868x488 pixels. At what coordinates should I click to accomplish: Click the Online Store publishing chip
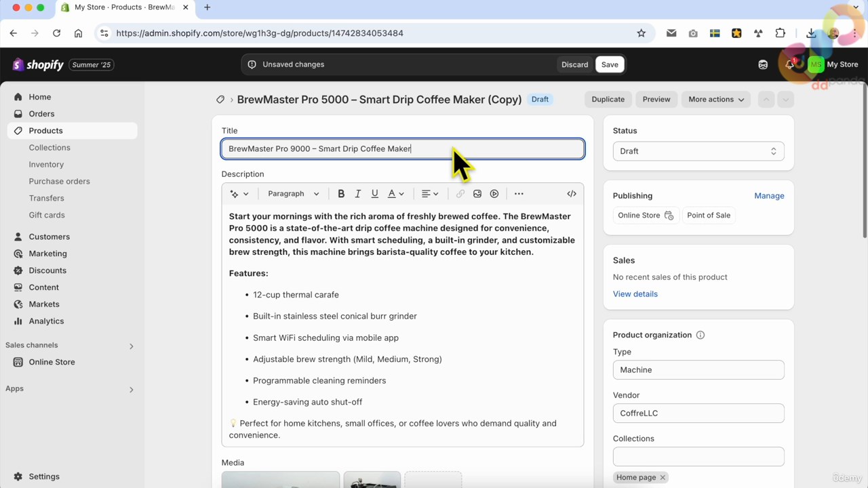pos(646,216)
